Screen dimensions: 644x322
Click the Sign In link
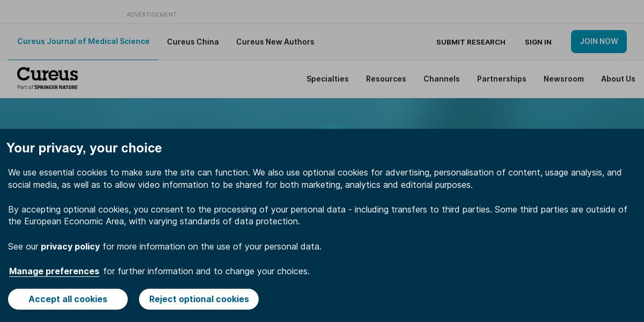(x=538, y=42)
